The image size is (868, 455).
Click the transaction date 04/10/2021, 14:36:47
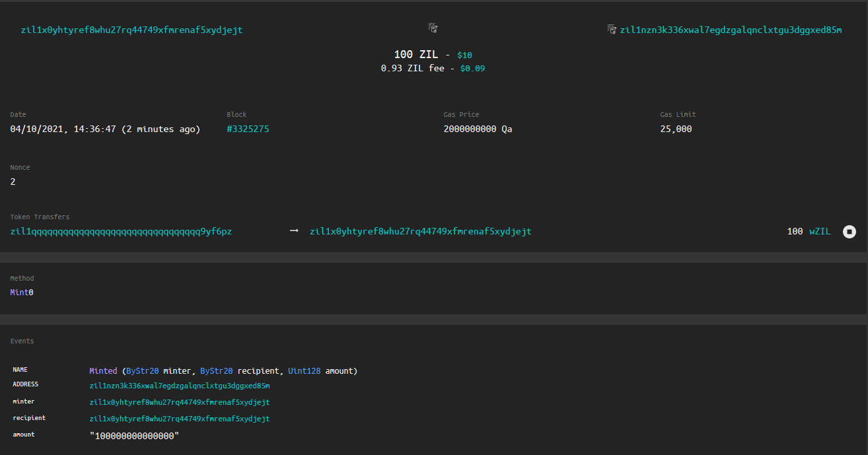click(63, 129)
